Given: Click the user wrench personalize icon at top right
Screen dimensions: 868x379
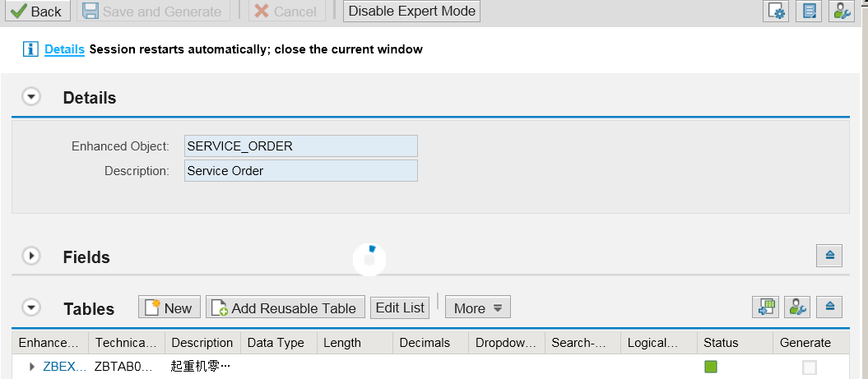Looking at the screenshot, I should [842, 11].
